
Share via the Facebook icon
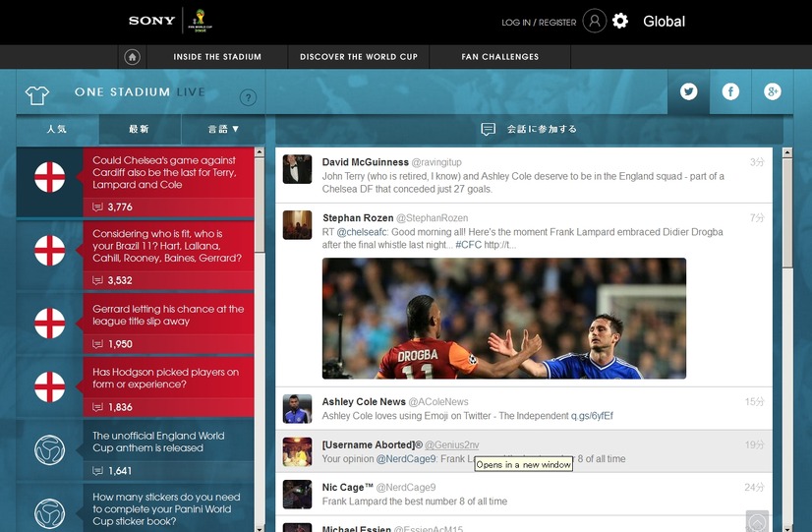pos(730,91)
